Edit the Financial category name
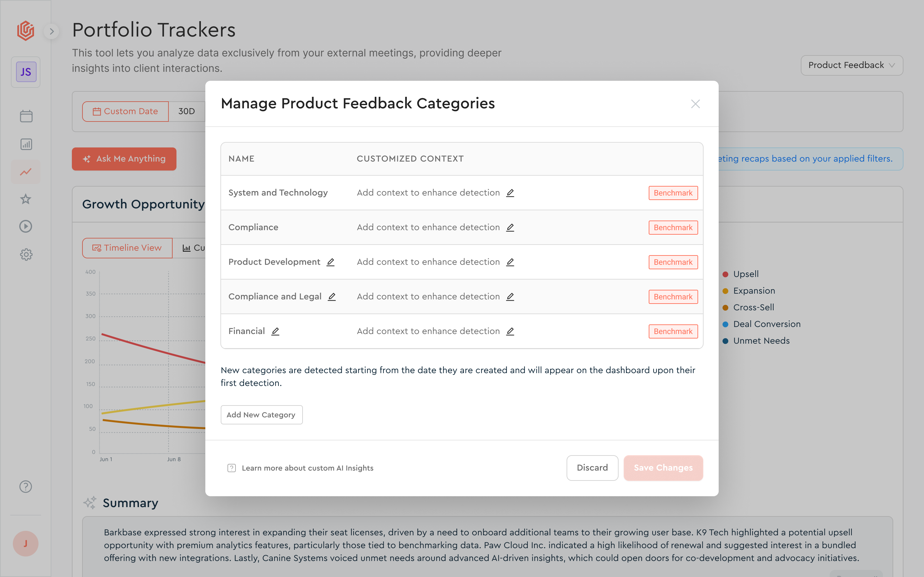Image resolution: width=924 pixels, height=577 pixels. pyautogui.click(x=275, y=331)
